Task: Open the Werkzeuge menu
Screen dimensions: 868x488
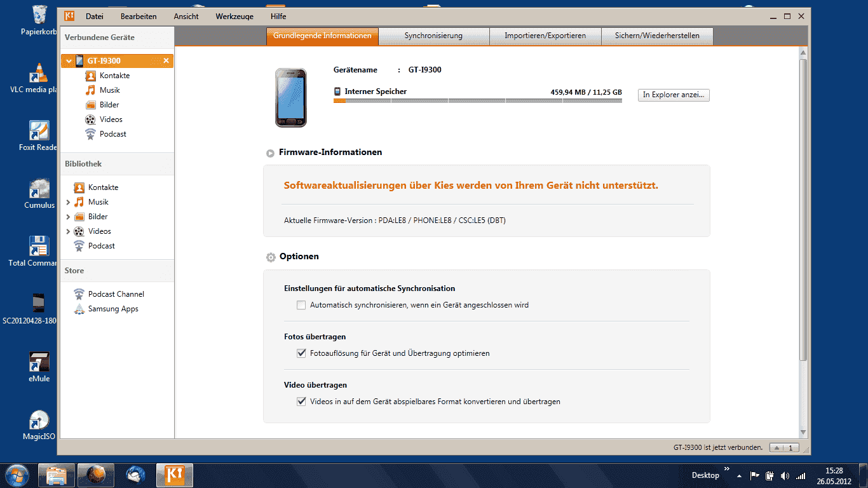Action: point(234,17)
